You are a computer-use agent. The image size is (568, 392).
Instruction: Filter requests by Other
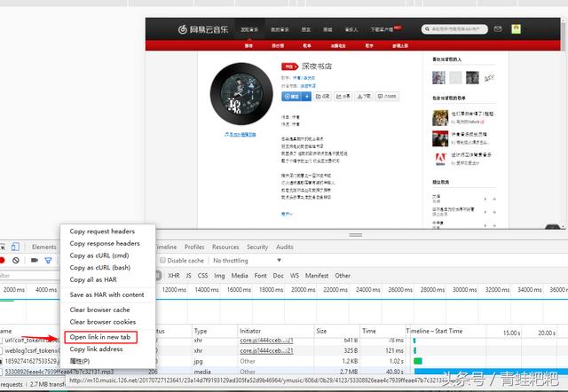pyautogui.click(x=343, y=276)
